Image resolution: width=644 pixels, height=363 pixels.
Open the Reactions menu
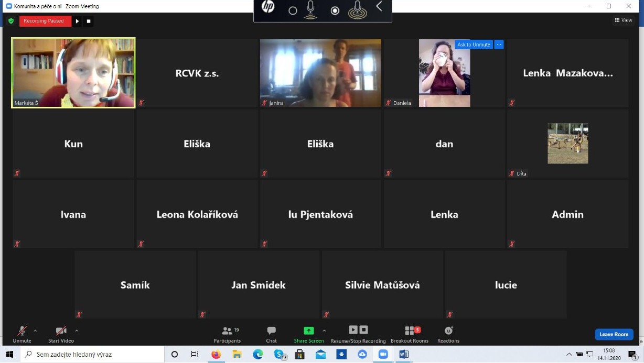click(x=448, y=334)
